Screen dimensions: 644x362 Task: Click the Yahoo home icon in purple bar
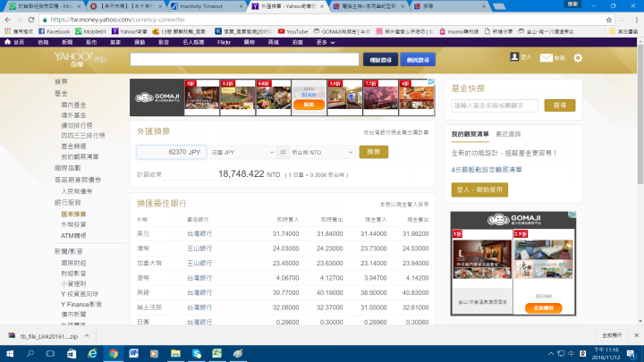[x=7, y=42]
